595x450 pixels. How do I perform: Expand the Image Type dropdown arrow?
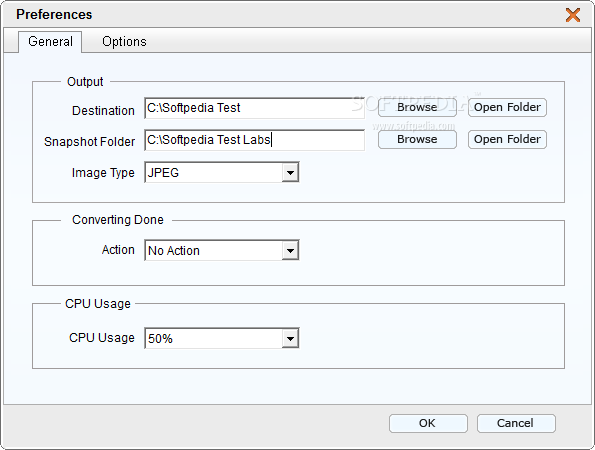point(290,173)
